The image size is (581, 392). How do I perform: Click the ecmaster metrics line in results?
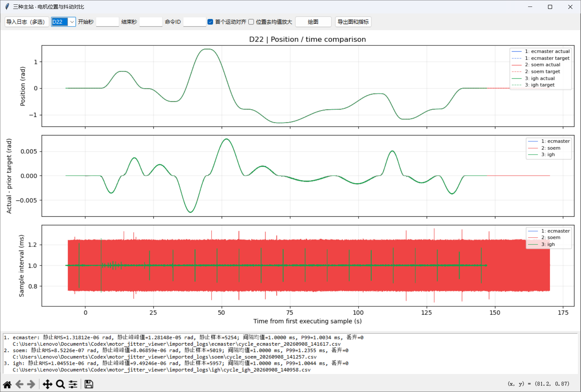coord(184,337)
